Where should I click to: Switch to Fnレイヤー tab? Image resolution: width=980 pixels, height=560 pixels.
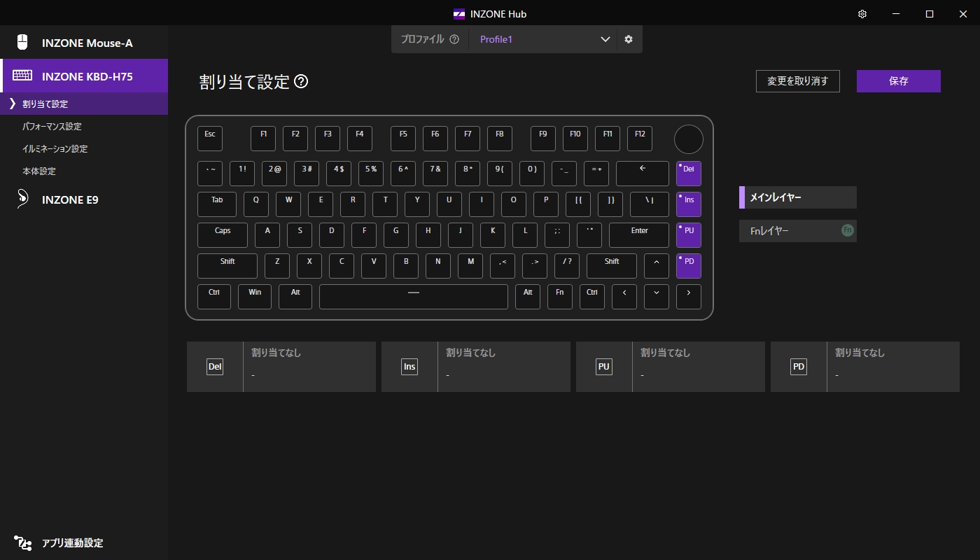coord(798,230)
